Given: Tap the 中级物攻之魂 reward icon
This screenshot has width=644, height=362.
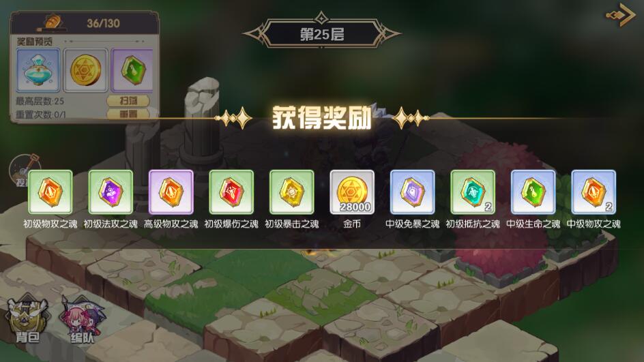Looking at the screenshot, I should pyautogui.click(x=594, y=192).
